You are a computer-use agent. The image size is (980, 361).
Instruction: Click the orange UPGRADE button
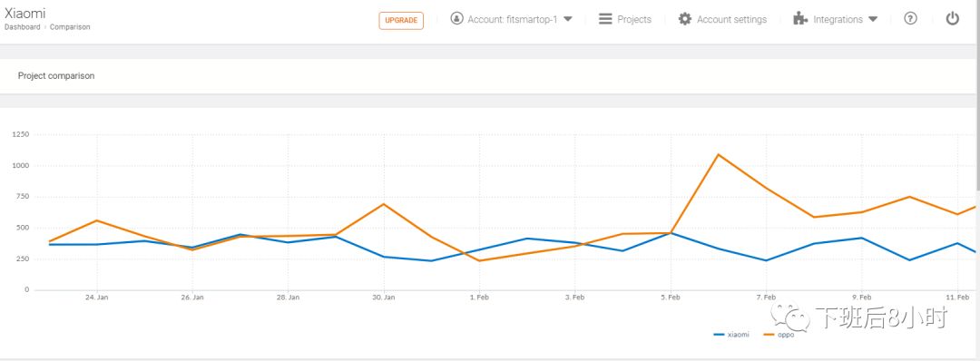[401, 21]
